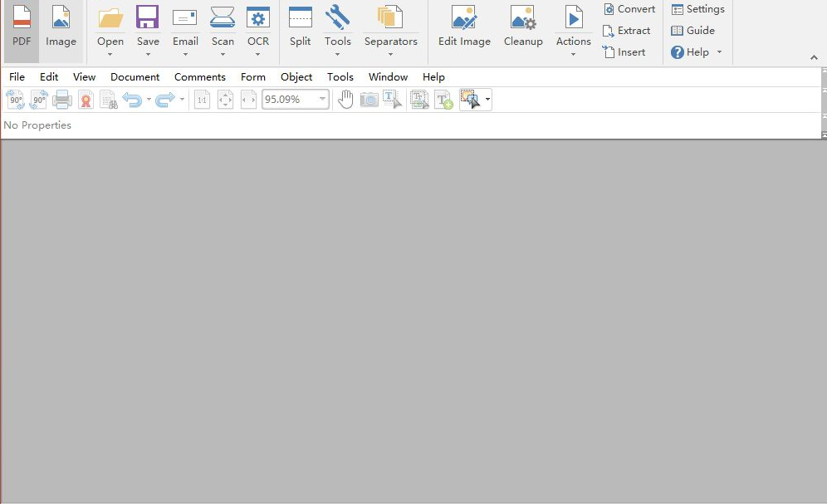Image resolution: width=827 pixels, height=504 pixels.
Task: Activate the Select Text tool
Action: pos(392,99)
